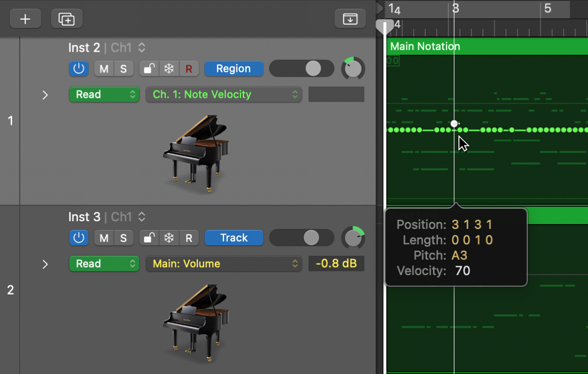This screenshot has height=374, width=588.
Task: Open the Read automation mode menu for Inst 3
Action: pyautogui.click(x=104, y=263)
